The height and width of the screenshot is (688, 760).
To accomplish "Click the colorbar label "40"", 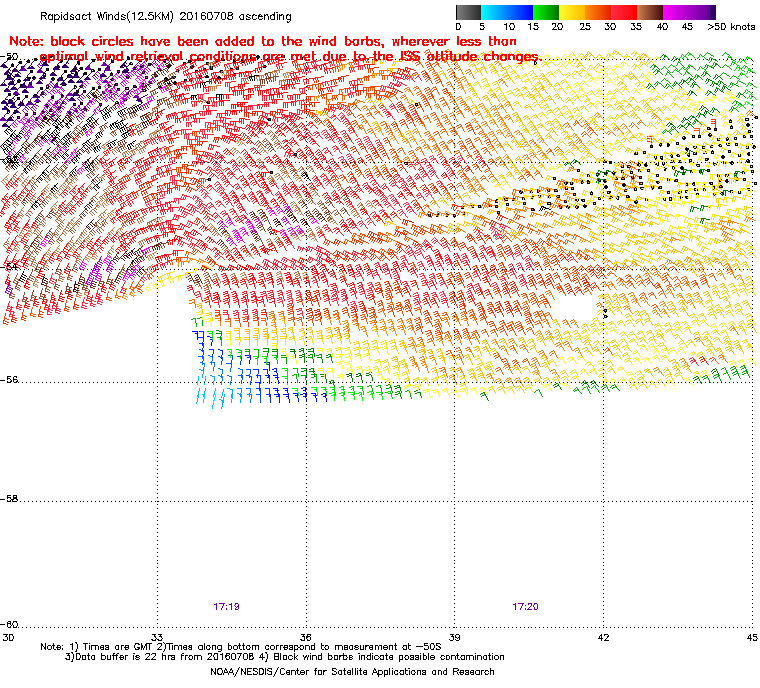I will point(662,27).
